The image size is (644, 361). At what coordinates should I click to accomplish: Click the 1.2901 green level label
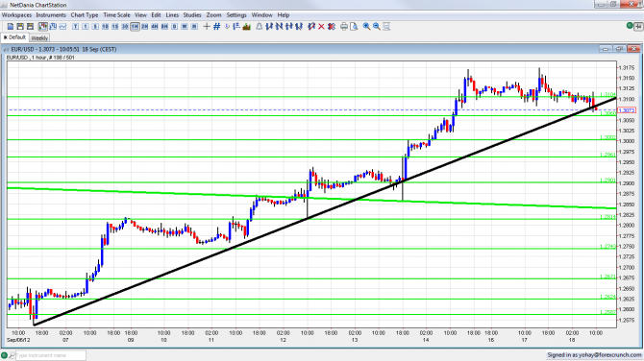[x=607, y=180]
